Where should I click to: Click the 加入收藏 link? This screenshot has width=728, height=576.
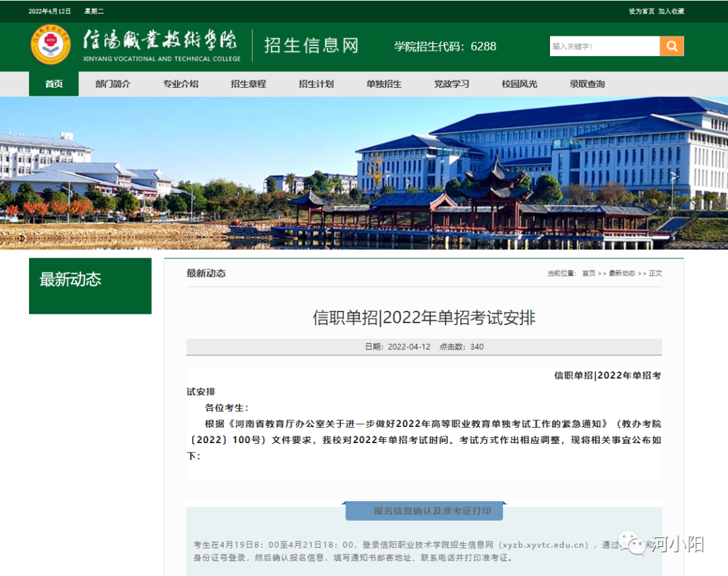[x=671, y=11]
